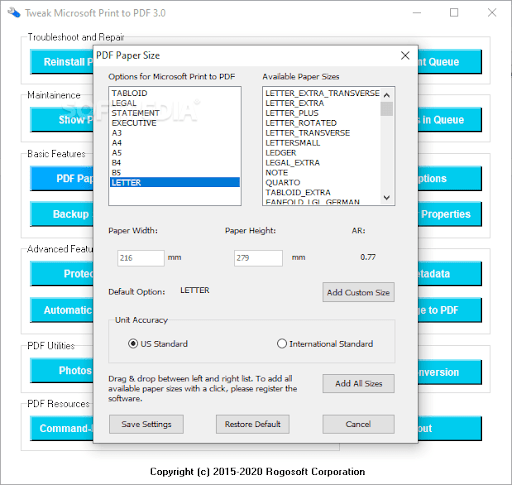512x485 pixels.
Task: Click ...in Queue button under Maintainence
Action: coord(450,120)
